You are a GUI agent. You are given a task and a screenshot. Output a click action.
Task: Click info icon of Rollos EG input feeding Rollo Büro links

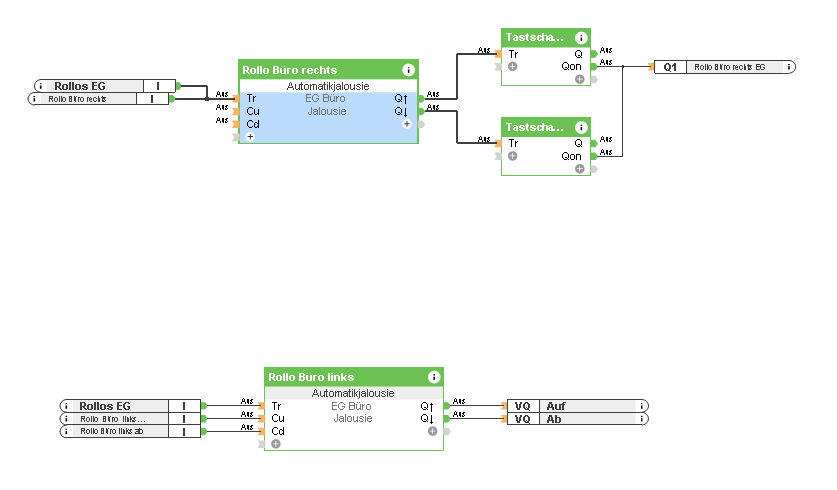(66, 406)
